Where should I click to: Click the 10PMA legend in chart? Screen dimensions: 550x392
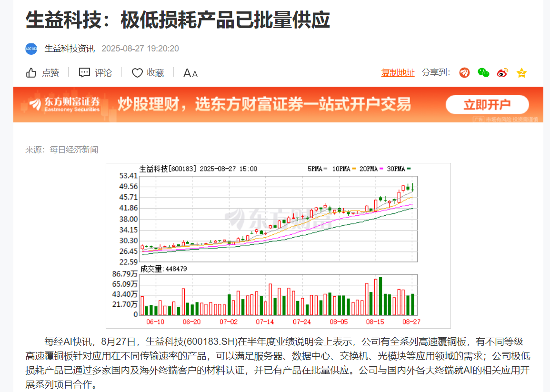tap(344, 169)
